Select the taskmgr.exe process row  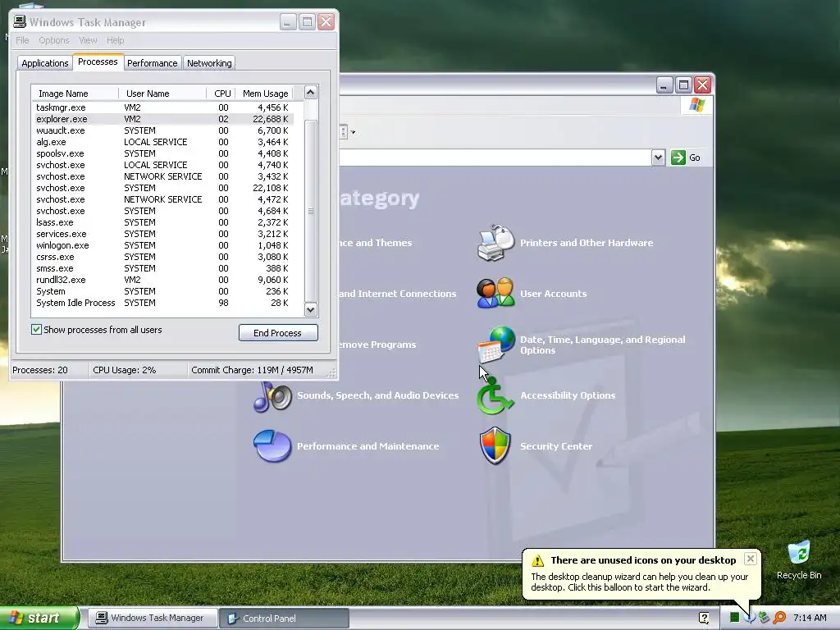pos(163,107)
